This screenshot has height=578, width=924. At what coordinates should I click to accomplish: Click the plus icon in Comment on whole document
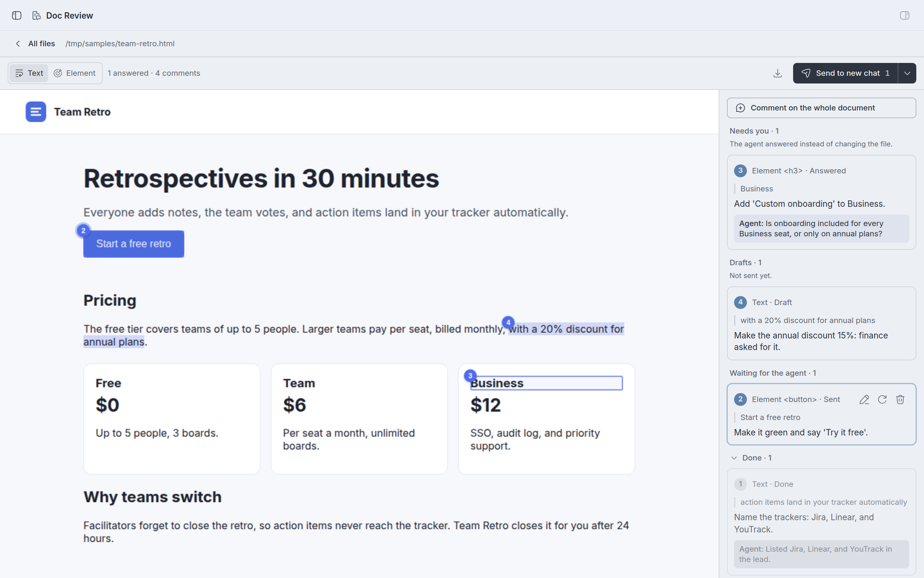[x=740, y=108]
